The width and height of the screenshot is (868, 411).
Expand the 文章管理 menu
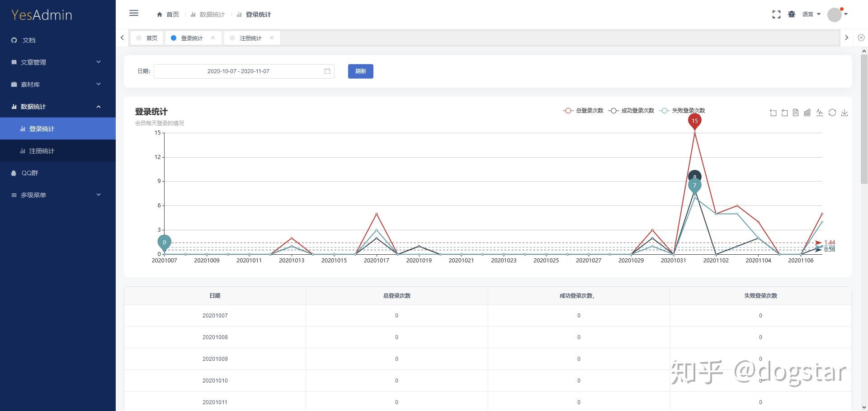click(x=58, y=62)
